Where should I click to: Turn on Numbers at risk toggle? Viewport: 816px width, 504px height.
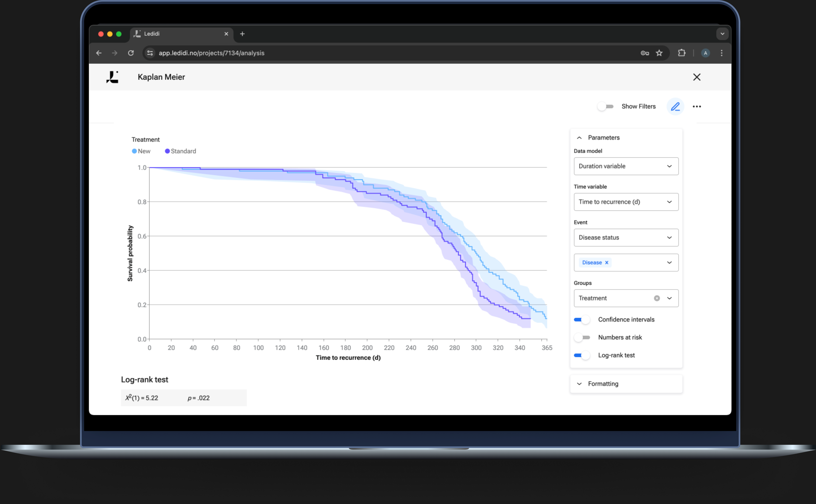pos(582,337)
